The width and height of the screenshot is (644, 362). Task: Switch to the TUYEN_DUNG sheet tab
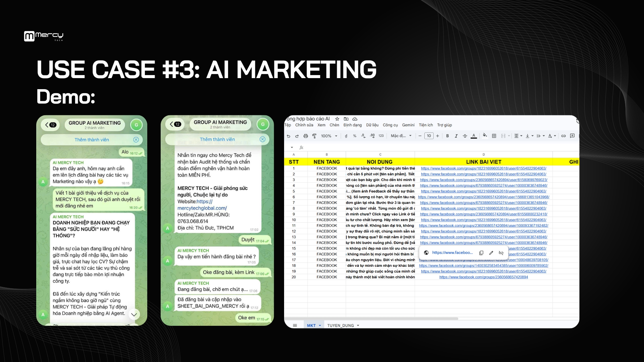coord(340,325)
